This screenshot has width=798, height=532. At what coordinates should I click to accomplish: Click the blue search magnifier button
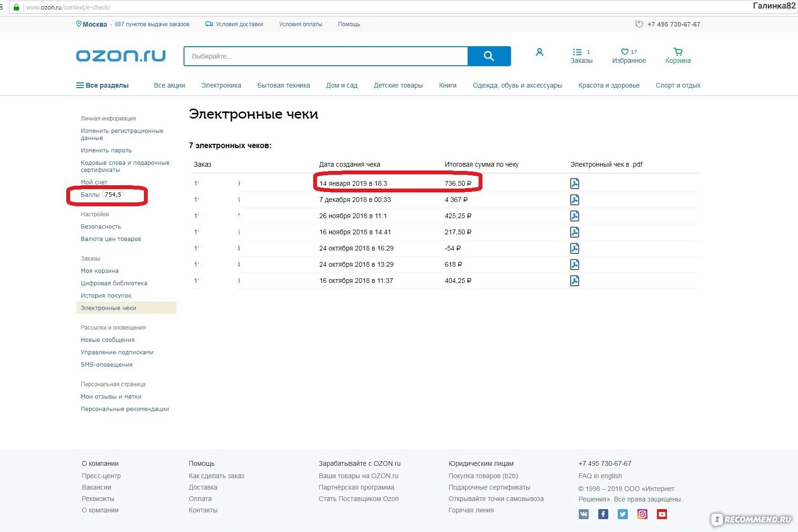click(x=489, y=56)
